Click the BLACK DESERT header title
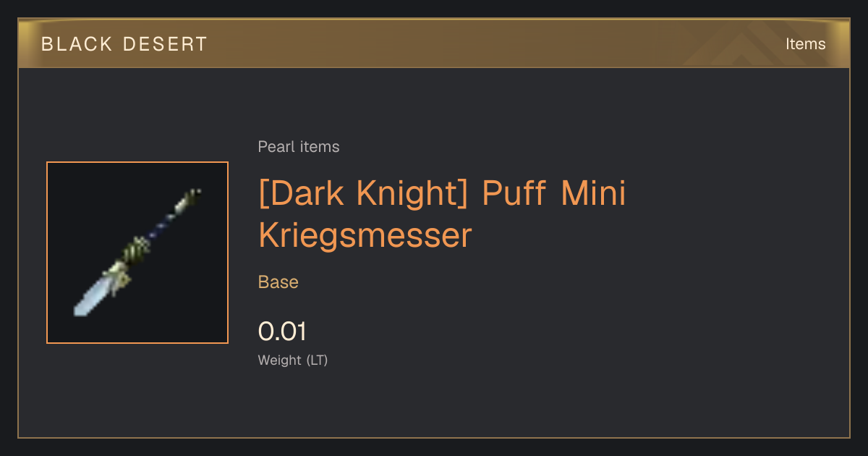The image size is (868, 456). pyautogui.click(x=124, y=44)
